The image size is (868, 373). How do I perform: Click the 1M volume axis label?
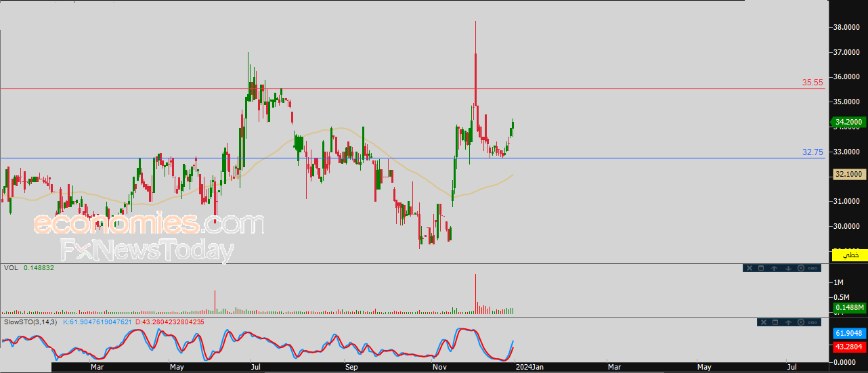[x=840, y=282]
